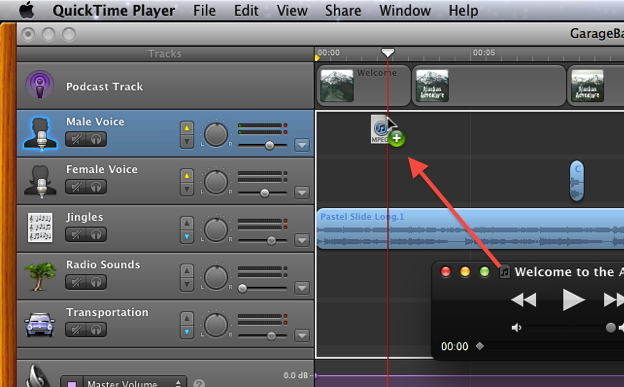Solo the Transportation track
624x387 pixels.
pyautogui.click(x=96, y=330)
